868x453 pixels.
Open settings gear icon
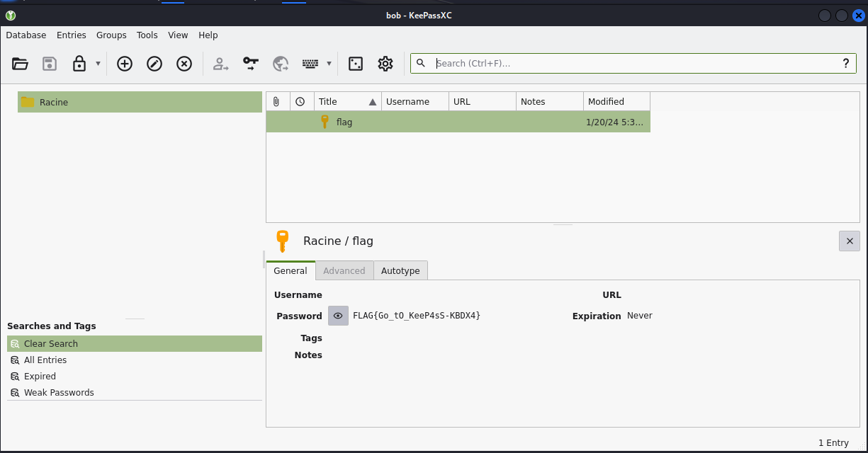click(385, 64)
